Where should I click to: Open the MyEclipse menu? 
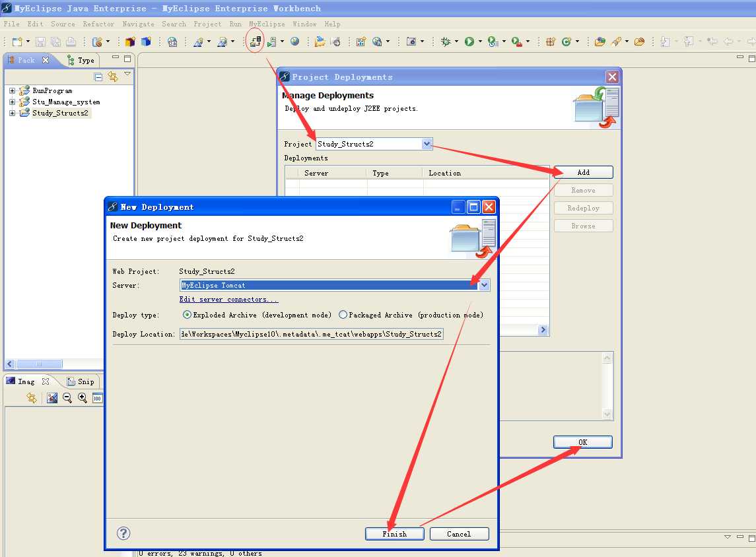click(267, 24)
